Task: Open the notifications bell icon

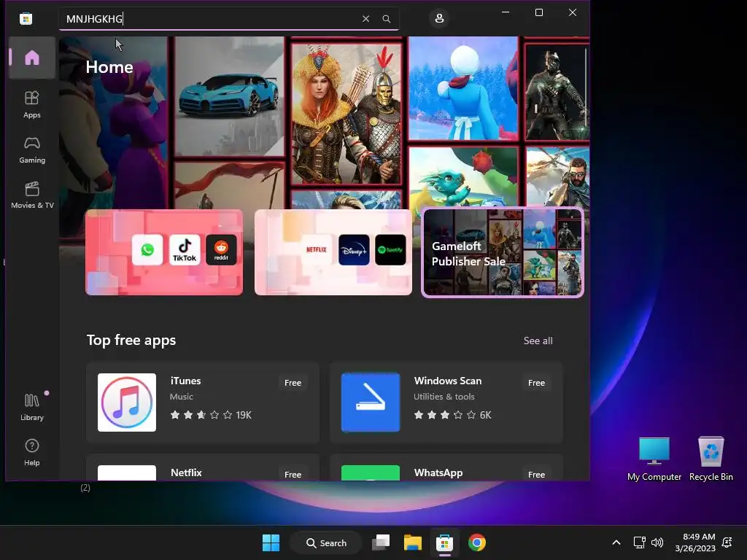Action: pyautogui.click(x=727, y=542)
